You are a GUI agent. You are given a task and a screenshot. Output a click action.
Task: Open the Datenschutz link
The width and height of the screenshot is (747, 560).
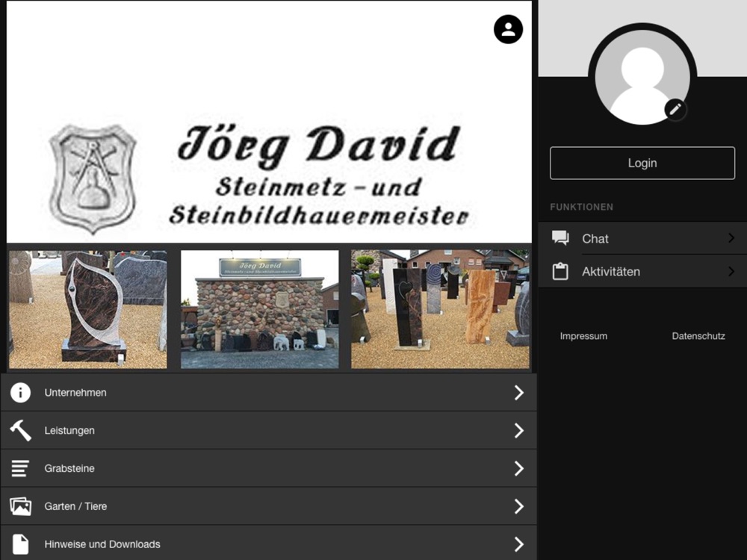(698, 336)
